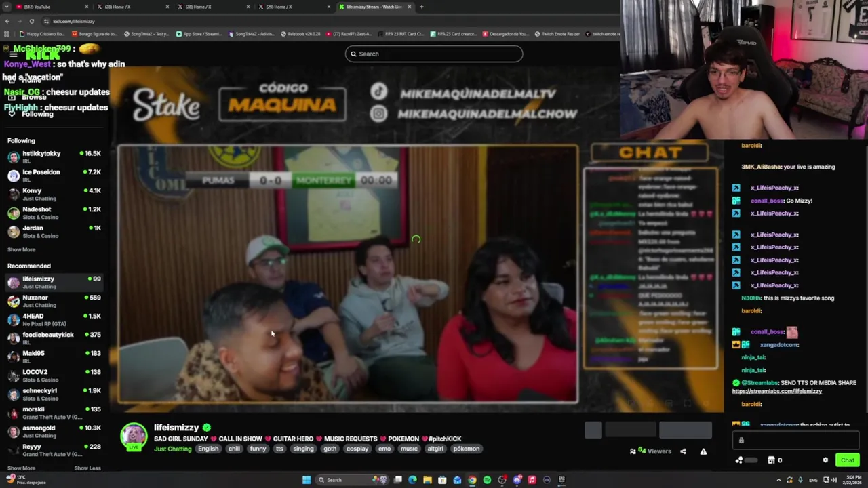Click the channel points icon
Image resolution: width=868 pixels, height=488 pixels.
[x=739, y=460]
